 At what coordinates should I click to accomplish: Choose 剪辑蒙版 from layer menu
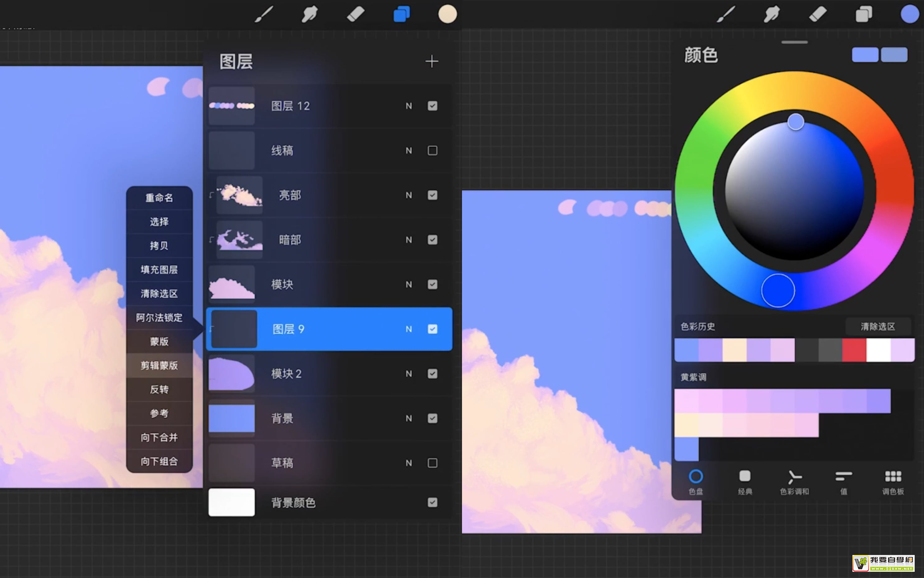point(159,365)
